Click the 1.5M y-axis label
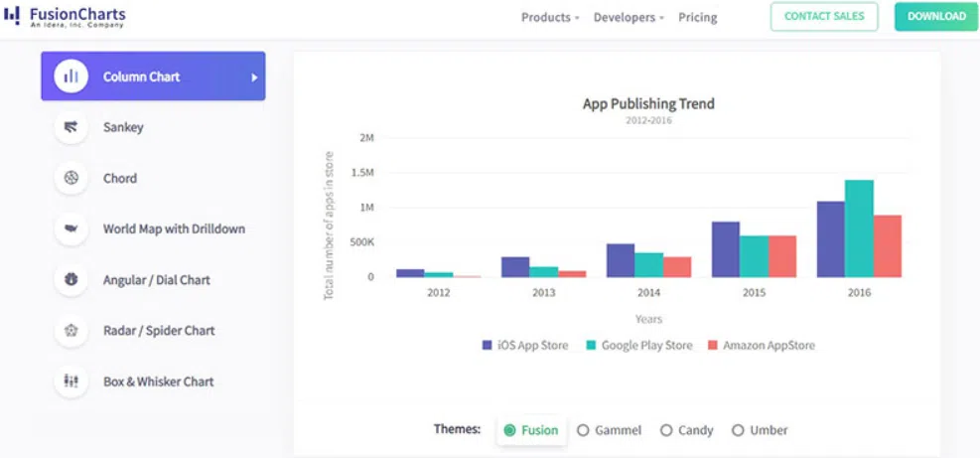Screen dimensions: 980x458 363,173
